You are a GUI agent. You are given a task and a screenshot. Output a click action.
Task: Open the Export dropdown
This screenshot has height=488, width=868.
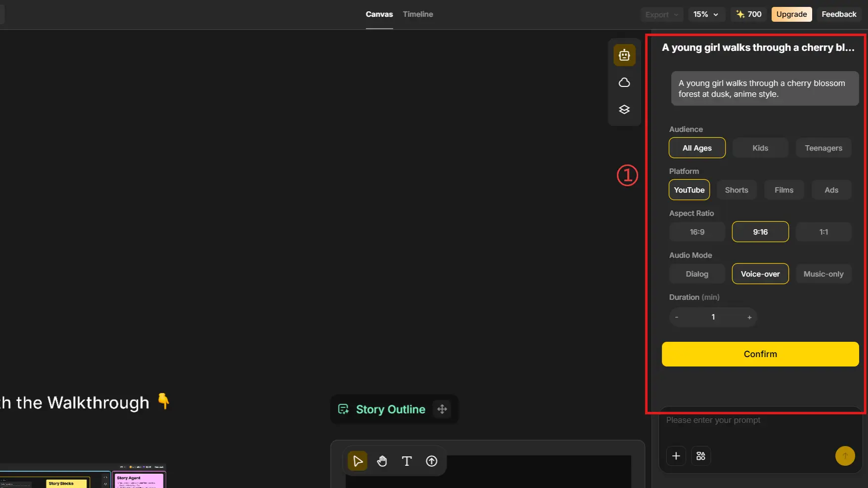tap(661, 14)
